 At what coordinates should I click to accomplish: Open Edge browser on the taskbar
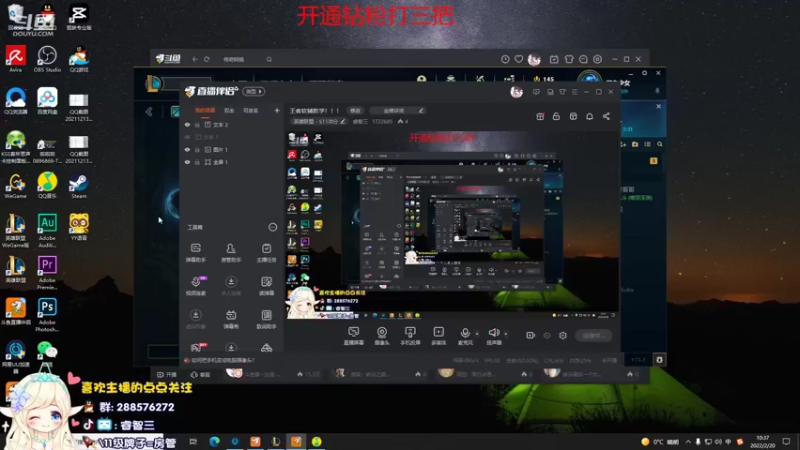click(214, 441)
